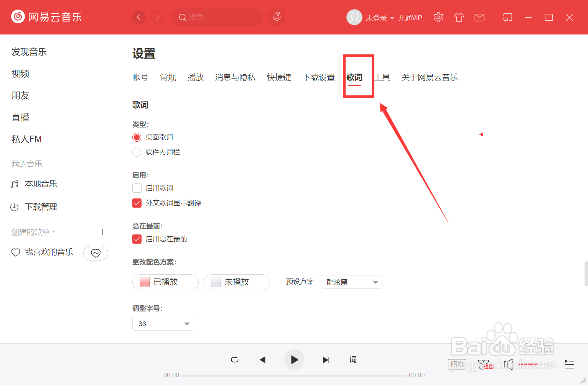Click the settings gear icon
588x385 pixels.
click(x=438, y=17)
